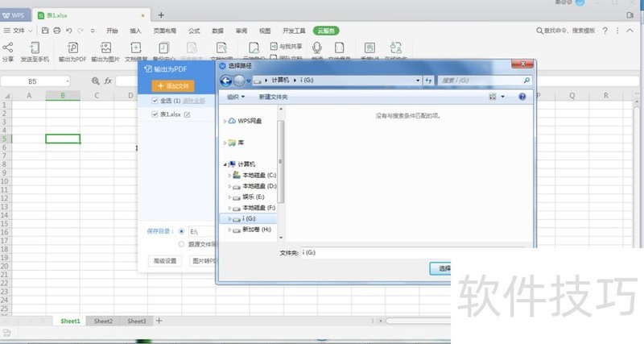Image resolution: width=644 pixels, height=344 pixels.
Task: Toggle the 表1.xlsx checkbox
Action: coord(155,114)
